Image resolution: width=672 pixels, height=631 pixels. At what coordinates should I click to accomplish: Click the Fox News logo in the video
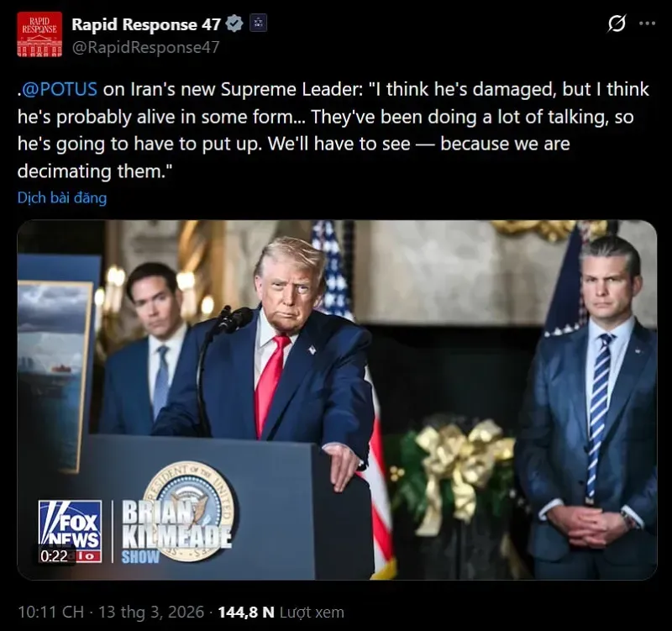[71, 531]
